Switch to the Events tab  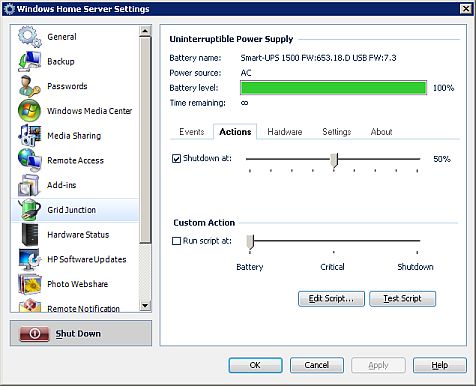pyautogui.click(x=192, y=132)
